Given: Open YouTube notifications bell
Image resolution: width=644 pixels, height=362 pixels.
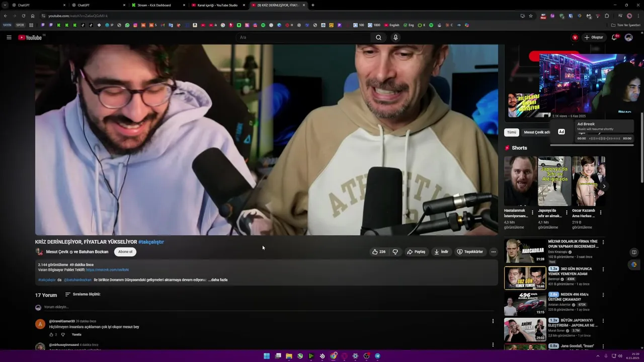Looking at the screenshot, I should click(x=614, y=37).
